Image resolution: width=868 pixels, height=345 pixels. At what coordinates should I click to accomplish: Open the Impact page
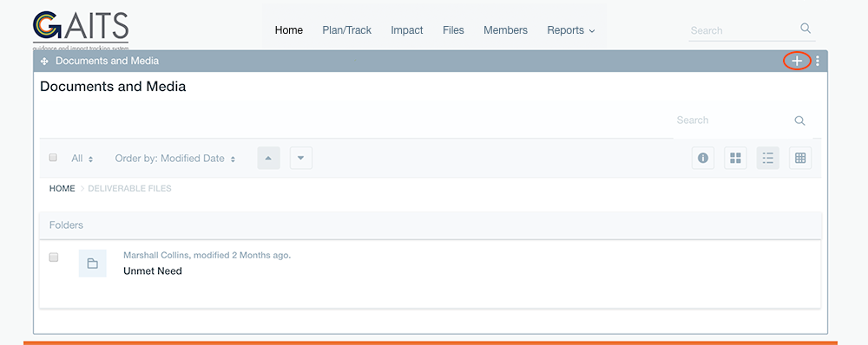point(407,30)
